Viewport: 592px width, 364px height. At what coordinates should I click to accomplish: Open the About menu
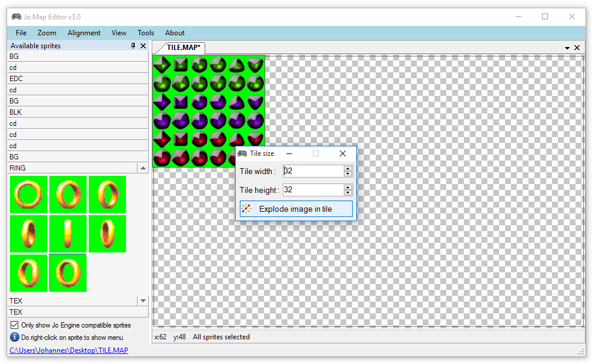point(175,33)
